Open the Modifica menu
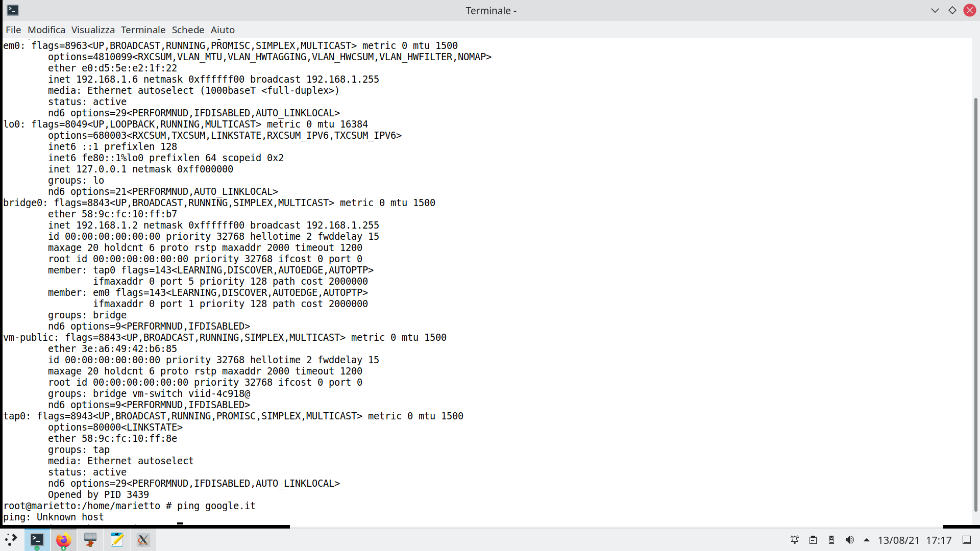 point(46,30)
